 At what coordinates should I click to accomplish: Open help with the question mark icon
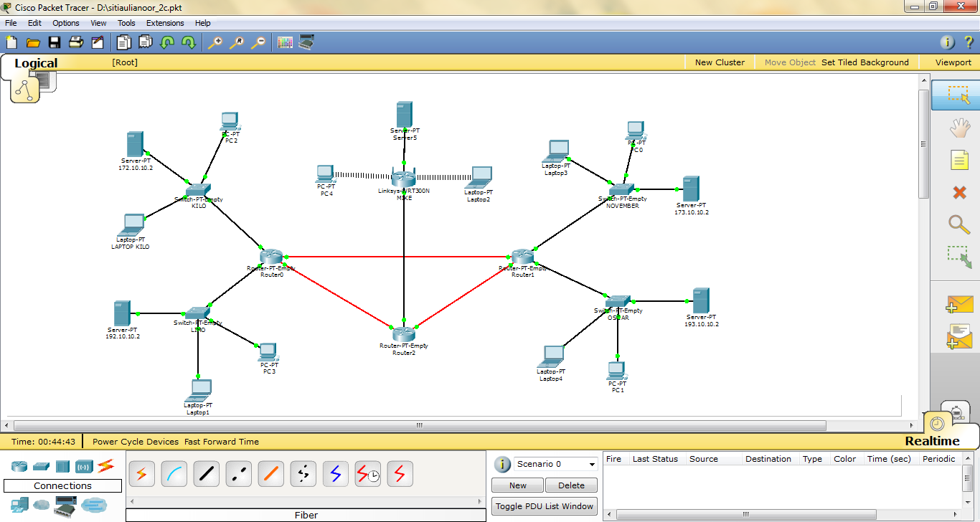click(x=968, y=42)
